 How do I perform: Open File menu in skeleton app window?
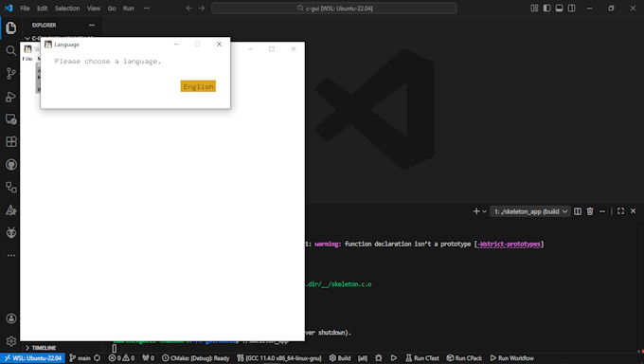(27, 59)
